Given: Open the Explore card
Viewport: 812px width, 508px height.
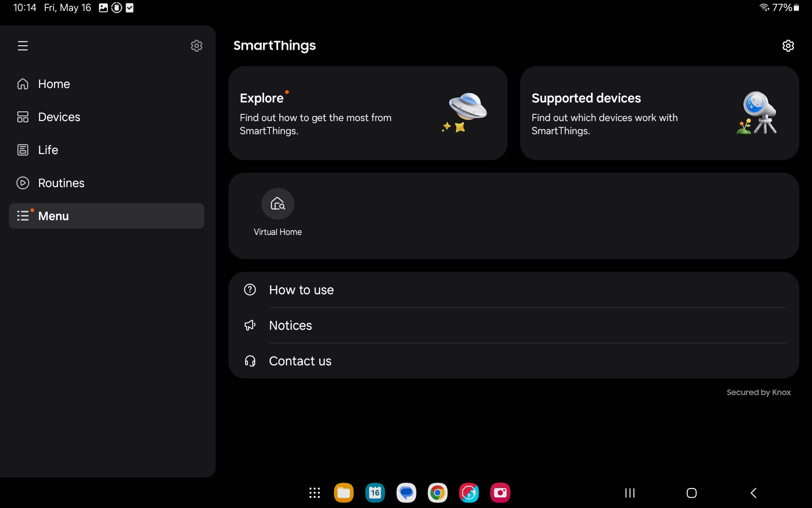Looking at the screenshot, I should (368, 113).
